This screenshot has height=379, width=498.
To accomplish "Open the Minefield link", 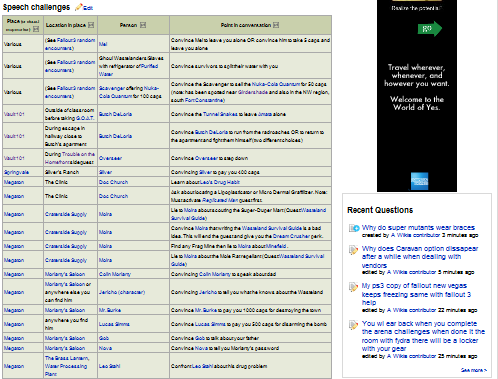I will (x=276, y=246).
